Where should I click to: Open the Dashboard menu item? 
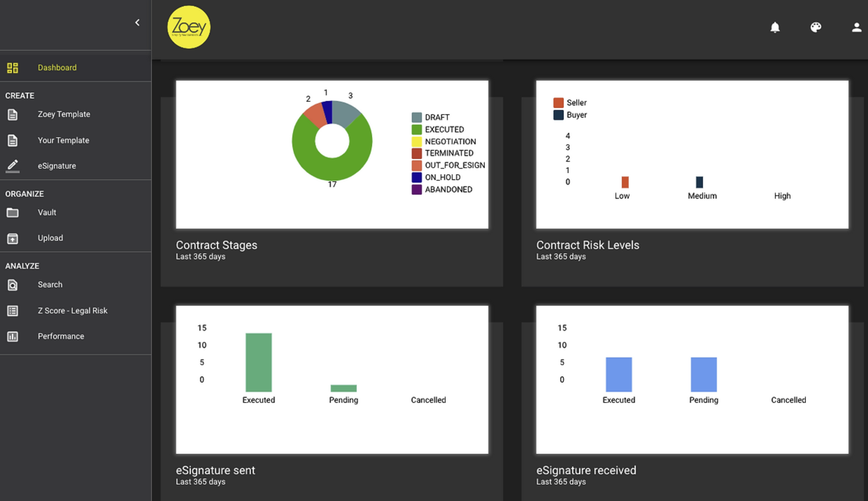[57, 67]
